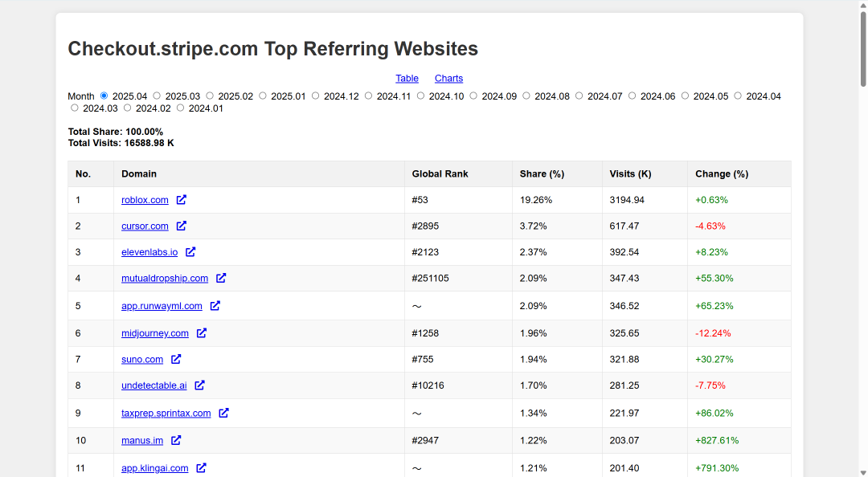868x477 pixels.
Task: Click external link icon next to taxprep.sprintax.com
Action: (223, 413)
